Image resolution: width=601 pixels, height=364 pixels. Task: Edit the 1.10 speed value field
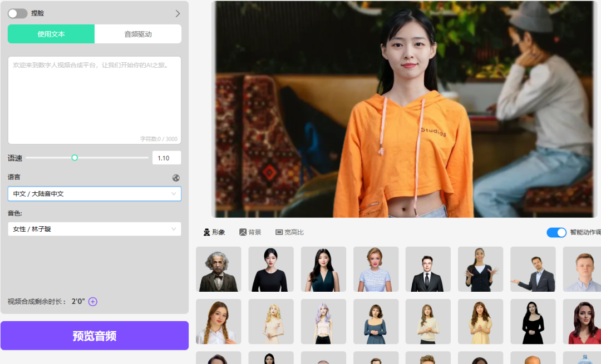(166, 158)
